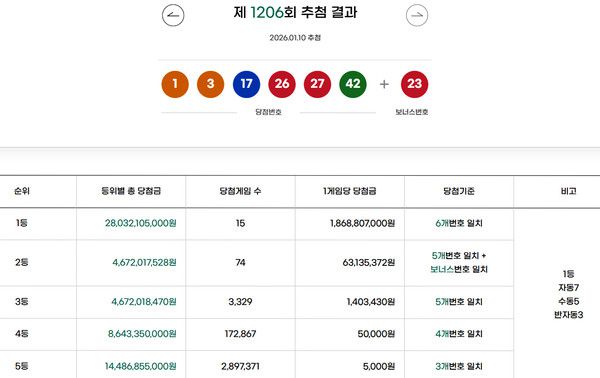Click criteria 4개번호 일치
The width and height of the screenshot is (600, 378).
pos(459,334)
